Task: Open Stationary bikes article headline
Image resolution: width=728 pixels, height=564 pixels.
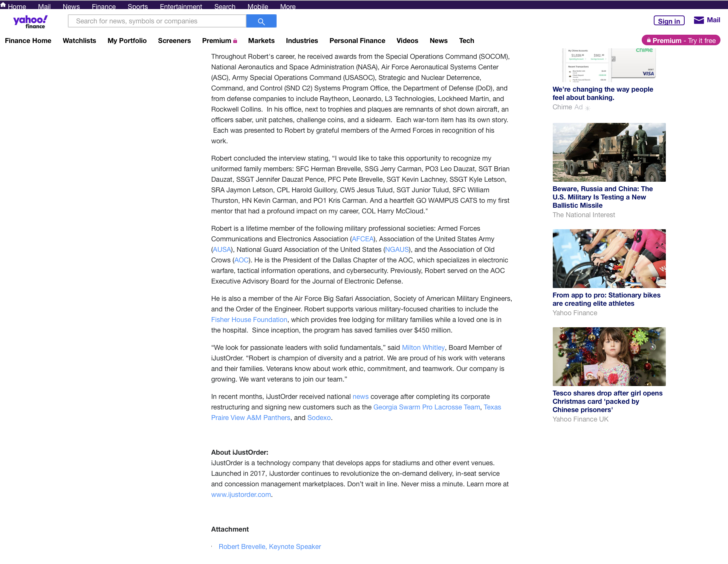Action: (606, 299)
